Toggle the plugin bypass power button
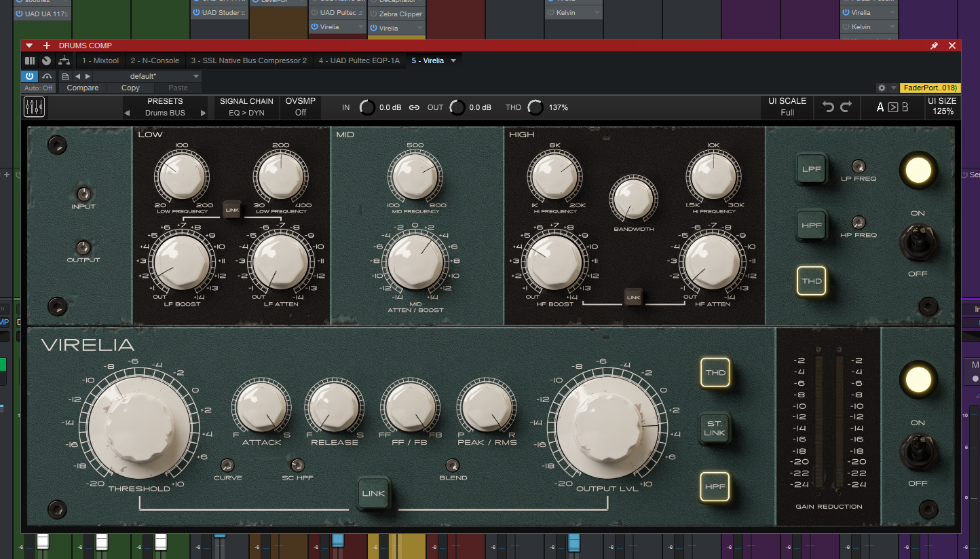Viewport: 980px width, 559px height. [x=30, y=76]
